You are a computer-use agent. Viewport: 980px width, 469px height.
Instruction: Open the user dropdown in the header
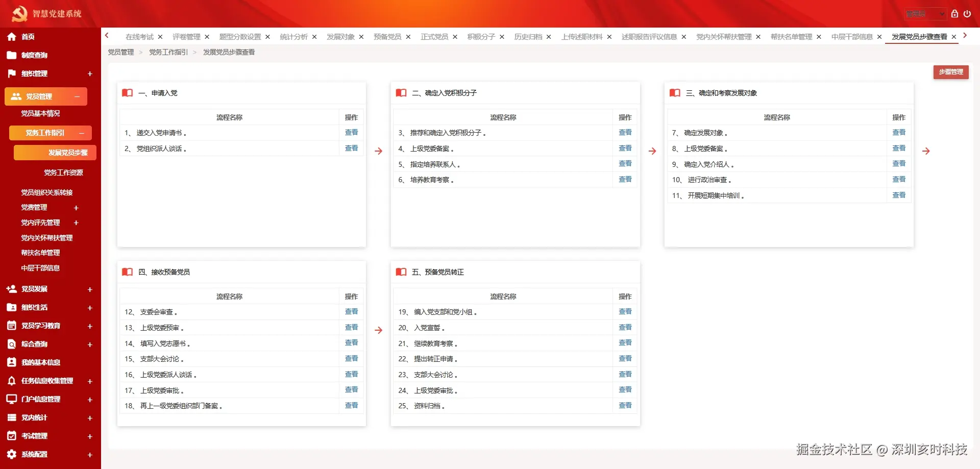[x=925, y=14]
